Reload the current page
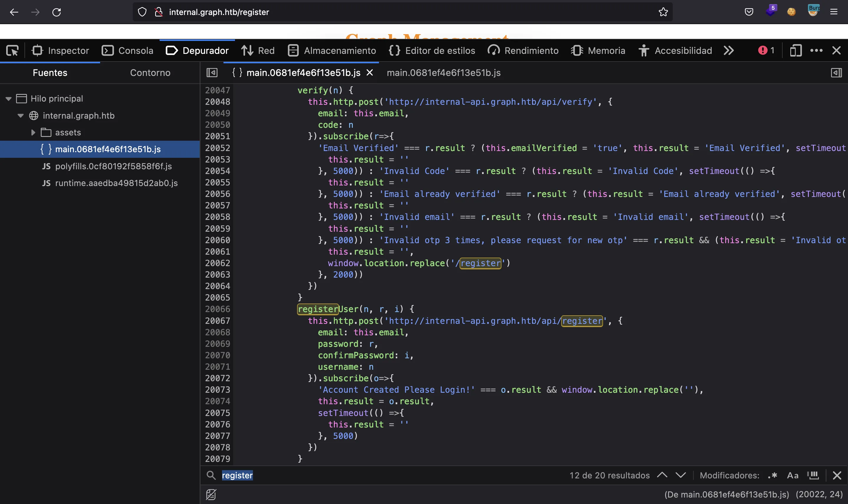Viewport: 848px width, 504px height. tap(57, 12)
